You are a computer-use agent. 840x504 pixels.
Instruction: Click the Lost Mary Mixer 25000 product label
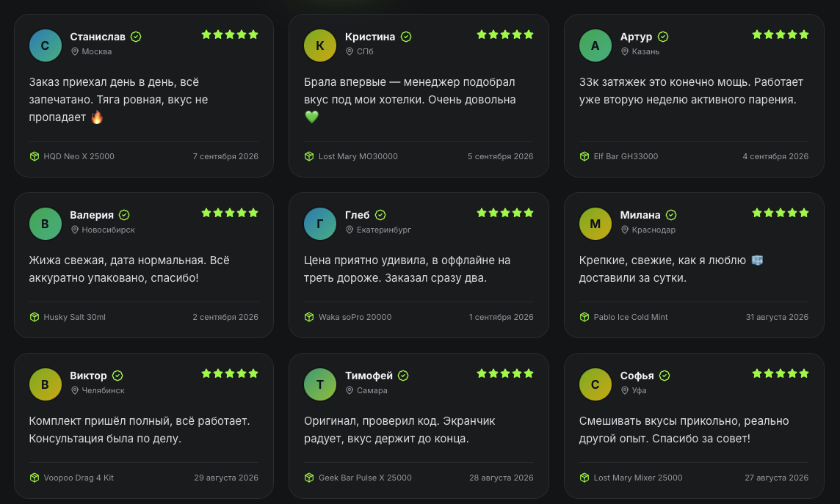[x=638, y=478]
